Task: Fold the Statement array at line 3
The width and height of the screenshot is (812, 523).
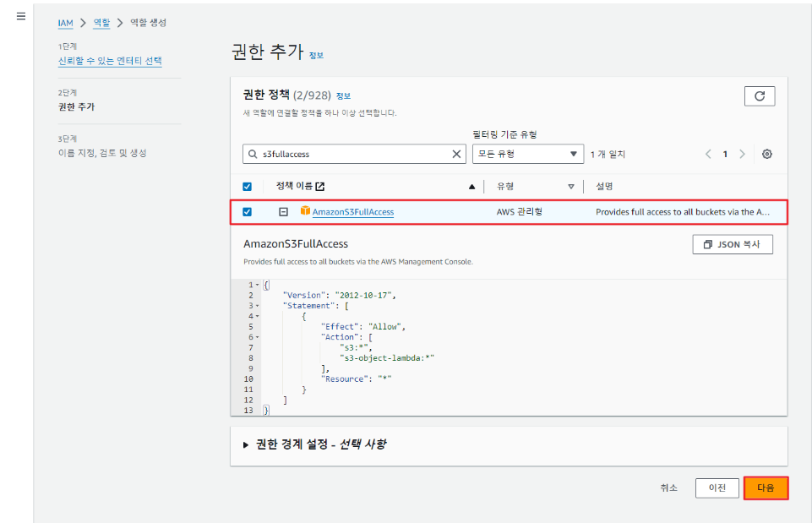Action: [258, 306]
